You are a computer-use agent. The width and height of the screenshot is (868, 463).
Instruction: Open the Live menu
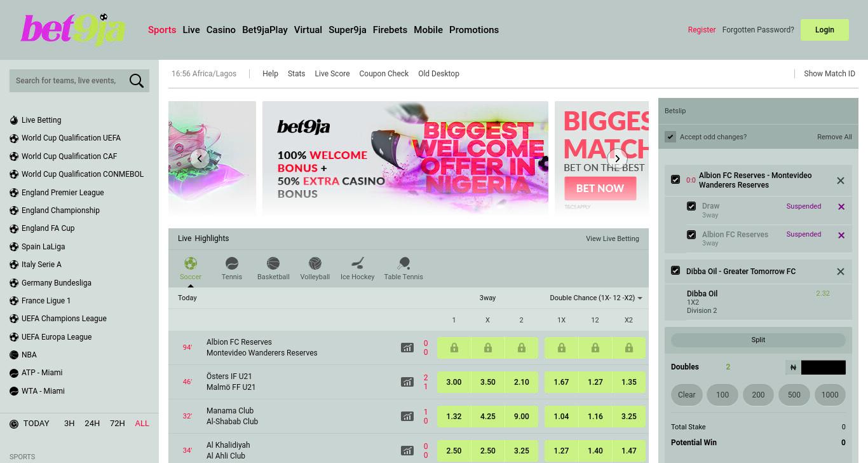tap(191, 30)
